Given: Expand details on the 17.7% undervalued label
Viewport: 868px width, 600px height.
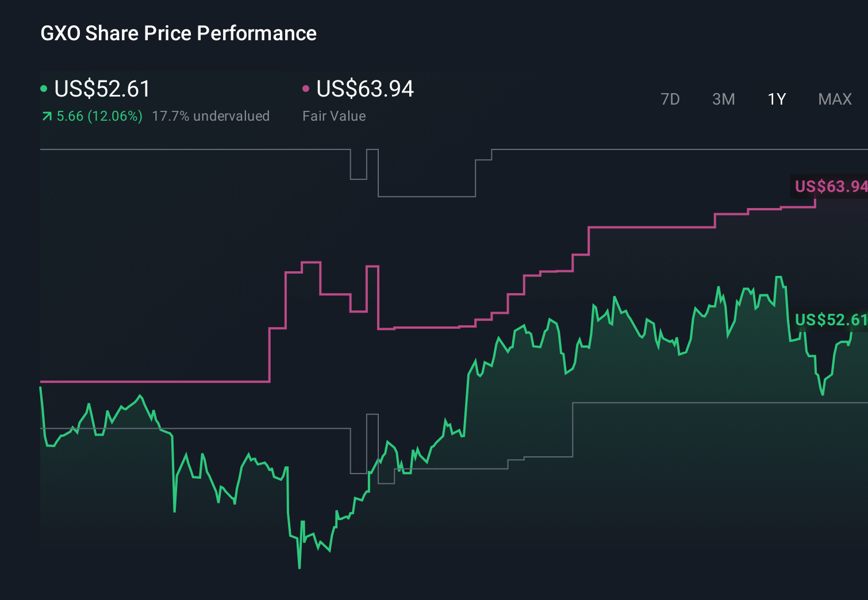Looking at the screenshot, I should 211,116.
